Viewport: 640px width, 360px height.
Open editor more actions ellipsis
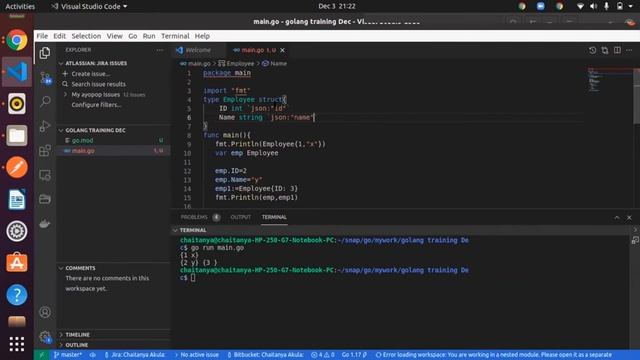click(x=629, y=50)
